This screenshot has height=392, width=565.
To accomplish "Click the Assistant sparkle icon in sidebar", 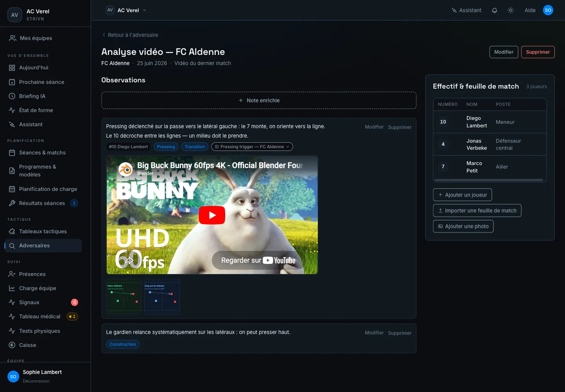I will pyautogui.click(x=12, y=124).
